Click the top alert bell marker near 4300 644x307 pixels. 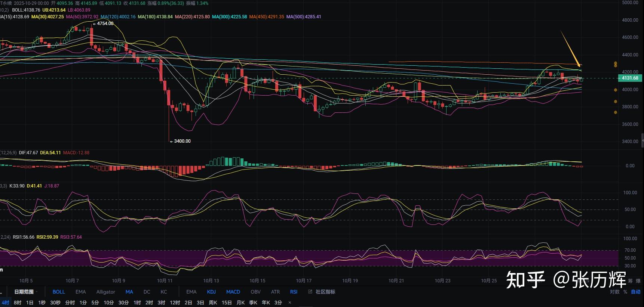coord(615,64)
